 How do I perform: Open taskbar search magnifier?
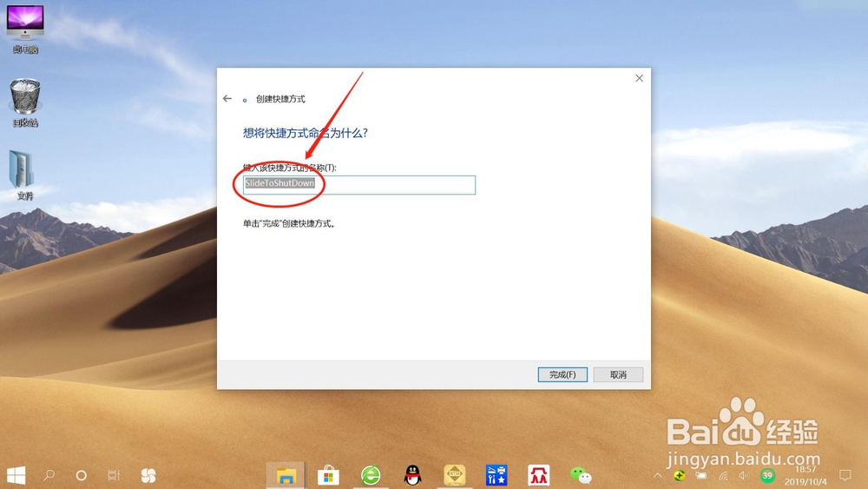click(49, 475)
